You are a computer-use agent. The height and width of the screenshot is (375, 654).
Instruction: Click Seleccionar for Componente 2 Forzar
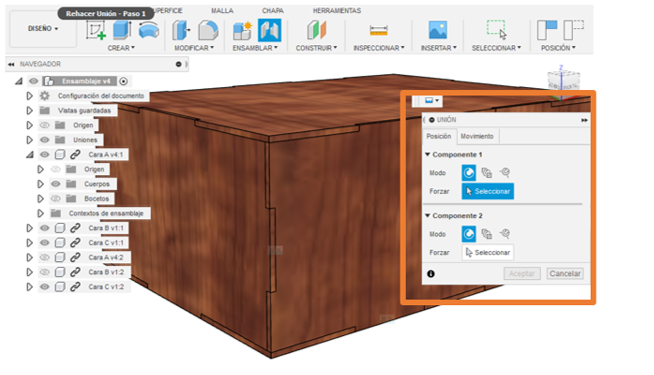click(488, 252)
